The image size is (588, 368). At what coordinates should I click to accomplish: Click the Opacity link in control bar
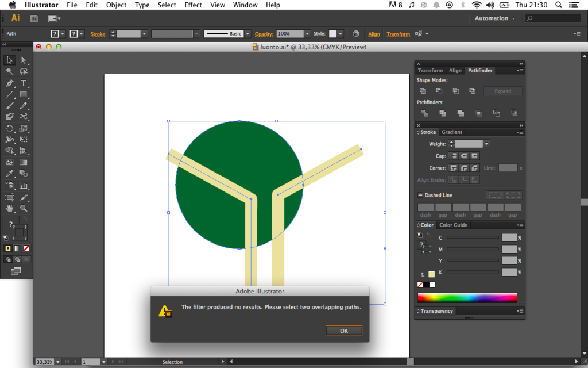(264, 34)
